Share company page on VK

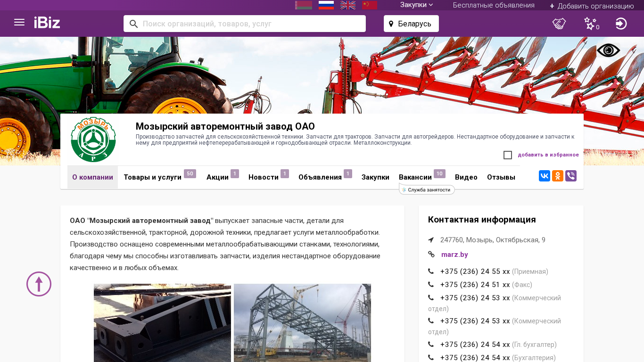point(545,176)
